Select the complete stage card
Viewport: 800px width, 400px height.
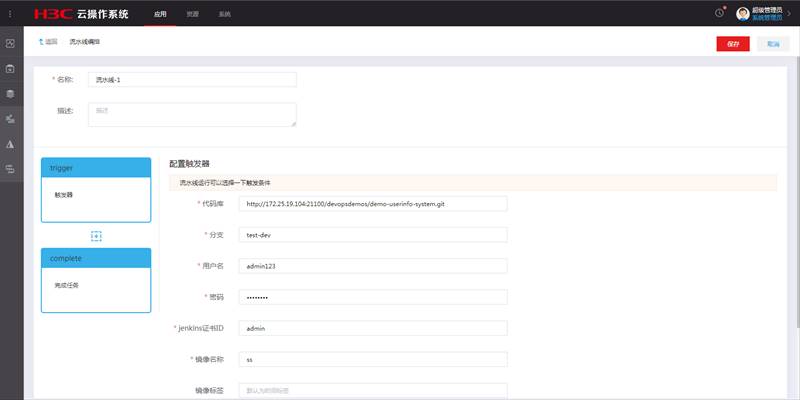(96, 278)
